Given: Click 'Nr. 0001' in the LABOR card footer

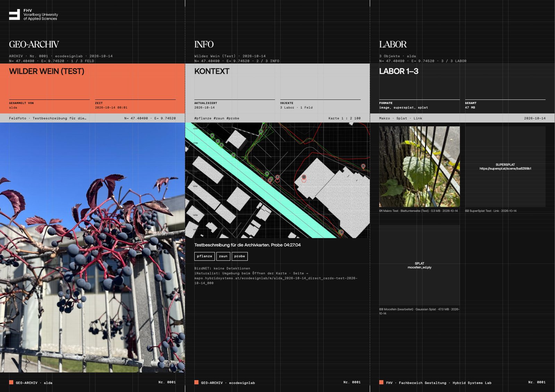Looking at the screenshot, I should (537, 382).
